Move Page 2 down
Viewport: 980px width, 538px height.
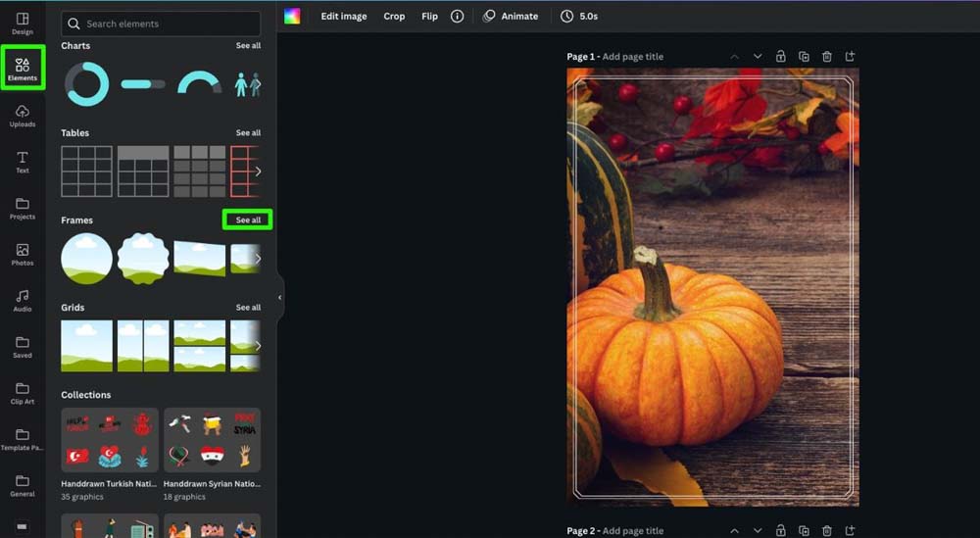(x=758, y=530)
